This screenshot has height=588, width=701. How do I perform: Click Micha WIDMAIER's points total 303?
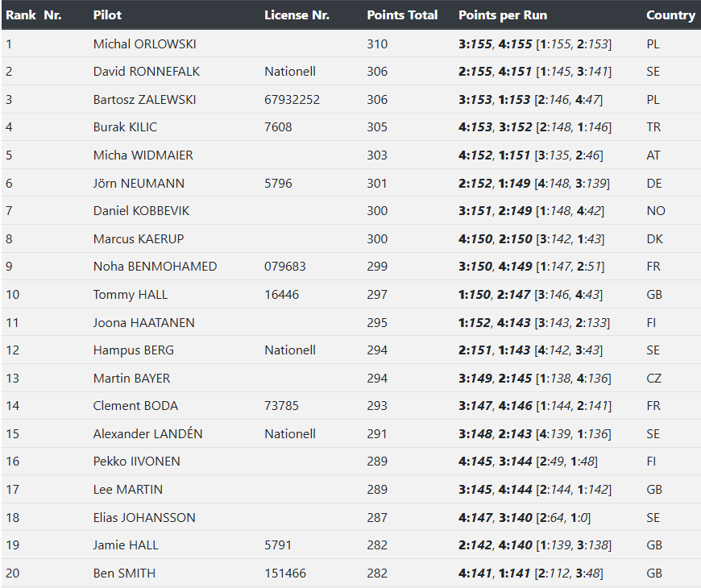377,155
